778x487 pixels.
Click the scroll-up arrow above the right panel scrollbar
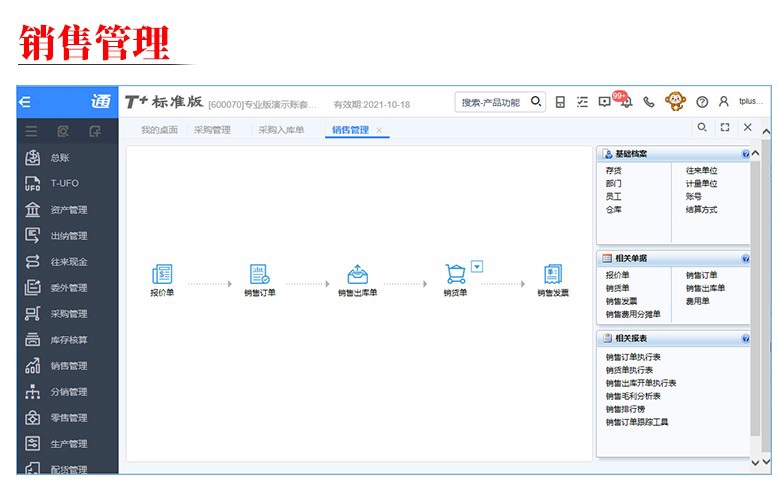point(755,153)
